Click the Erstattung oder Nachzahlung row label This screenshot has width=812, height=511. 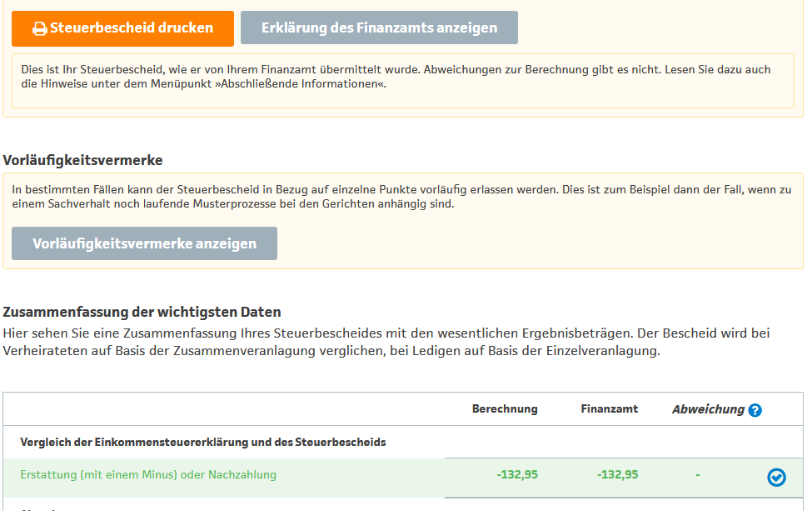click(148, 475)
